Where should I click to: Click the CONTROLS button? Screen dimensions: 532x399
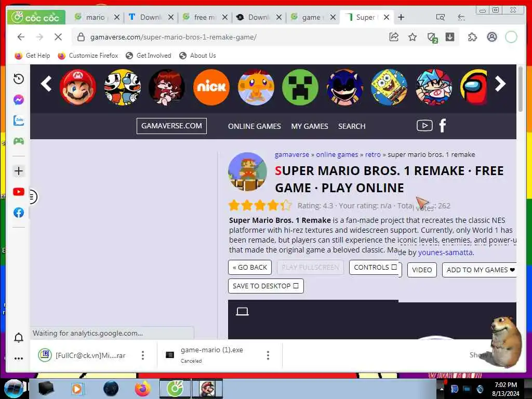[x=375, y=268]
